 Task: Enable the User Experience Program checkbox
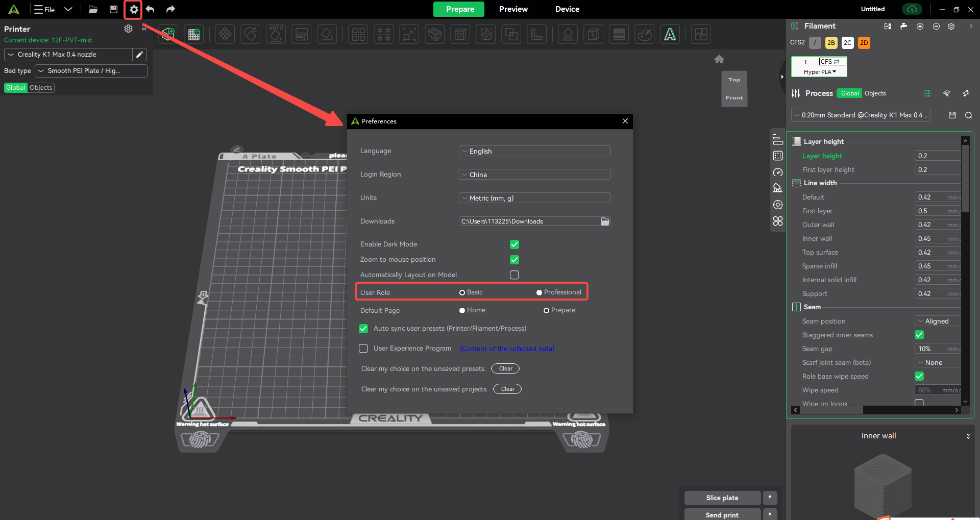(x=363, y=349)
